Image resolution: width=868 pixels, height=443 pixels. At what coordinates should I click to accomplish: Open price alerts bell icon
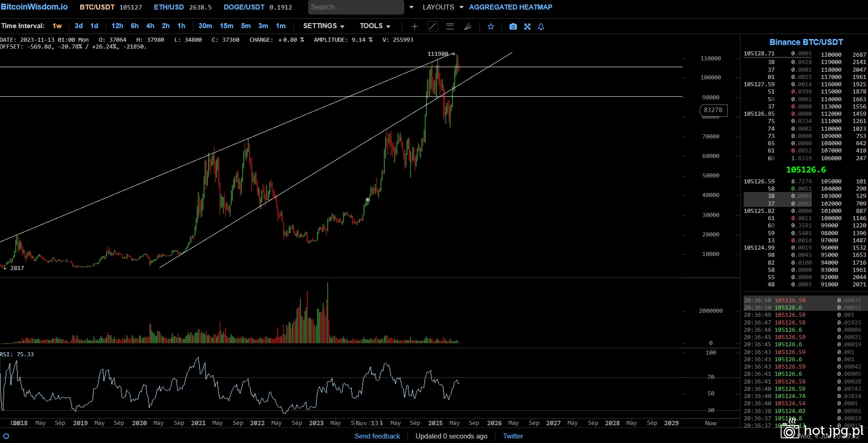[541, 26]
